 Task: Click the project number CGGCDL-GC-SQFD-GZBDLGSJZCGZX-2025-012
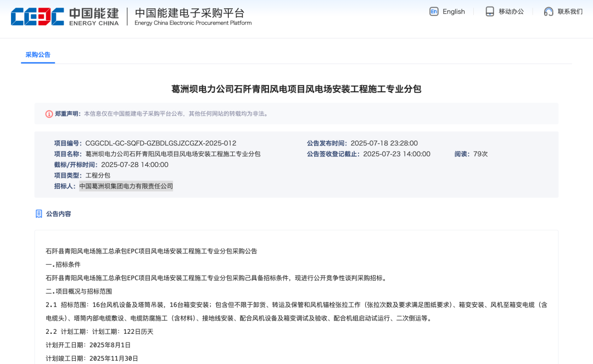tap(160, 143)
